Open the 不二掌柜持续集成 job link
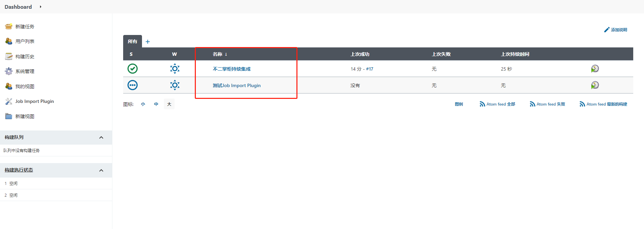 (x=231, y=69)
